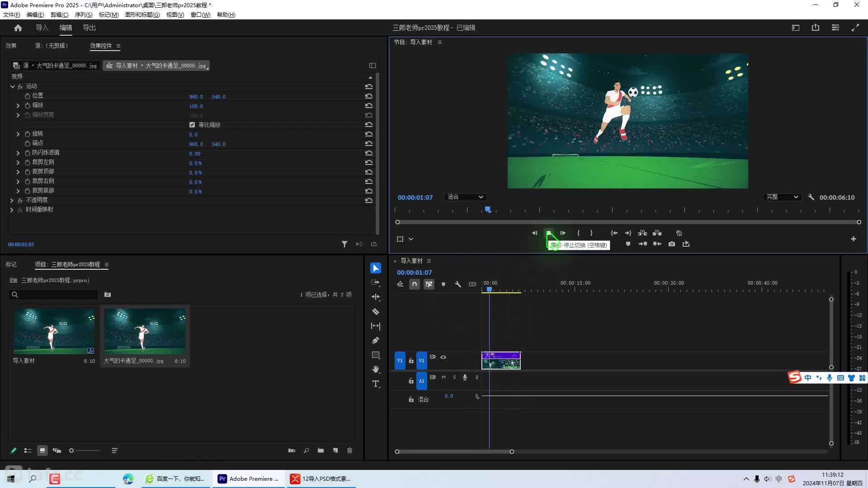868x488 pixels.
Task: Toggle V1 track output eye icon
Action: click(x=443, y=357)
